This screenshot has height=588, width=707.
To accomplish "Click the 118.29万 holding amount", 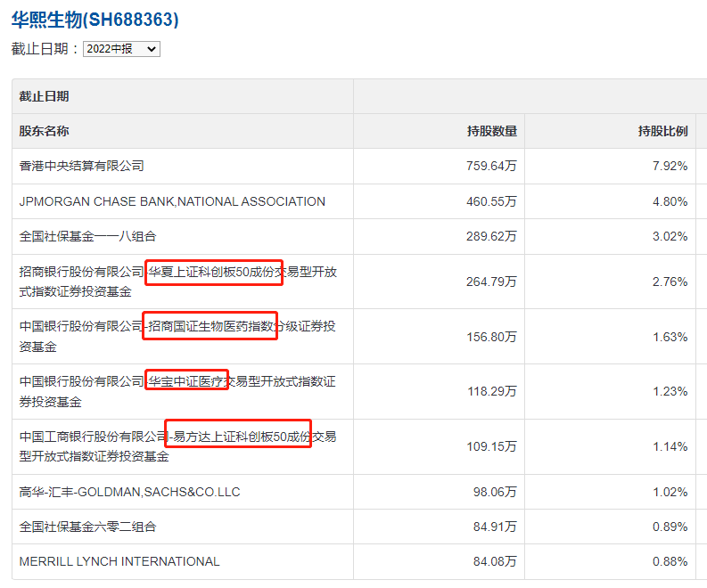I will [492, 391].
